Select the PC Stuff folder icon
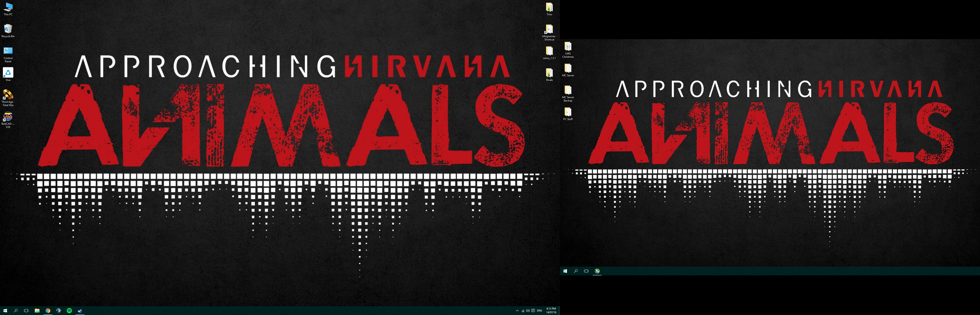Image resolution: width=980 pixels, height=315 pixels. (568, 114)
